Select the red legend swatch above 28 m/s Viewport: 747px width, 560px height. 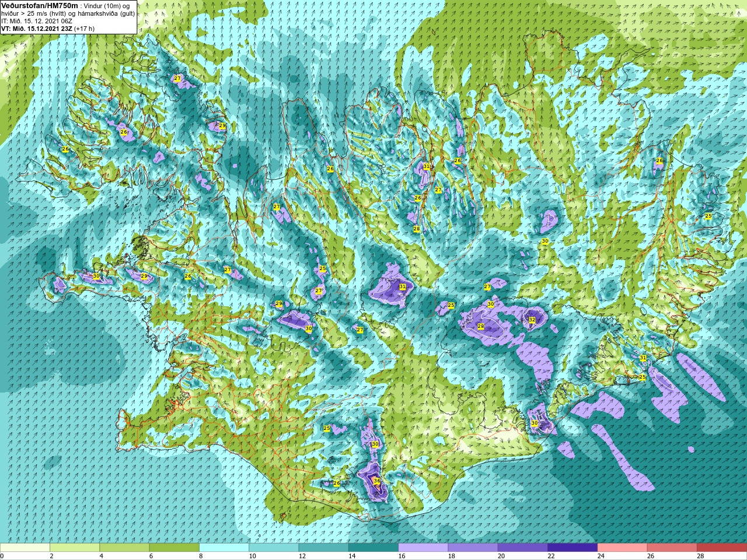pyautogui.click(x=722, y=548)
